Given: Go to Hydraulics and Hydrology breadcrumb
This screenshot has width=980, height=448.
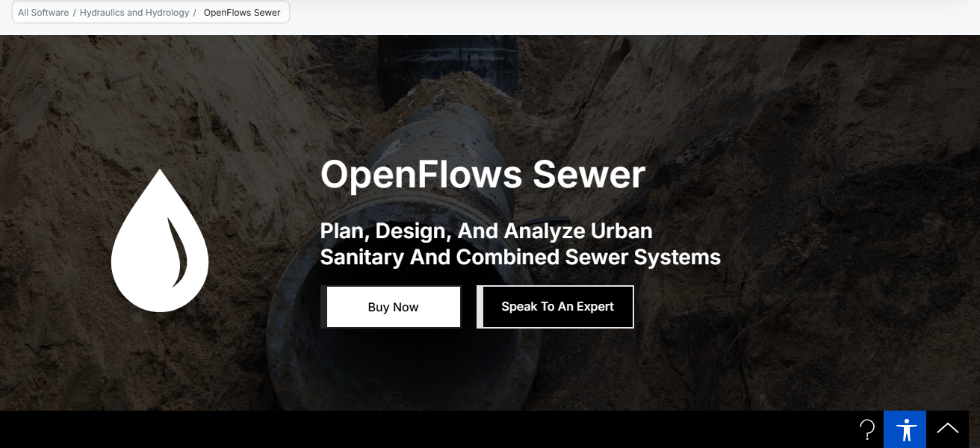Looking at the screenshot, I should point(134,13).
